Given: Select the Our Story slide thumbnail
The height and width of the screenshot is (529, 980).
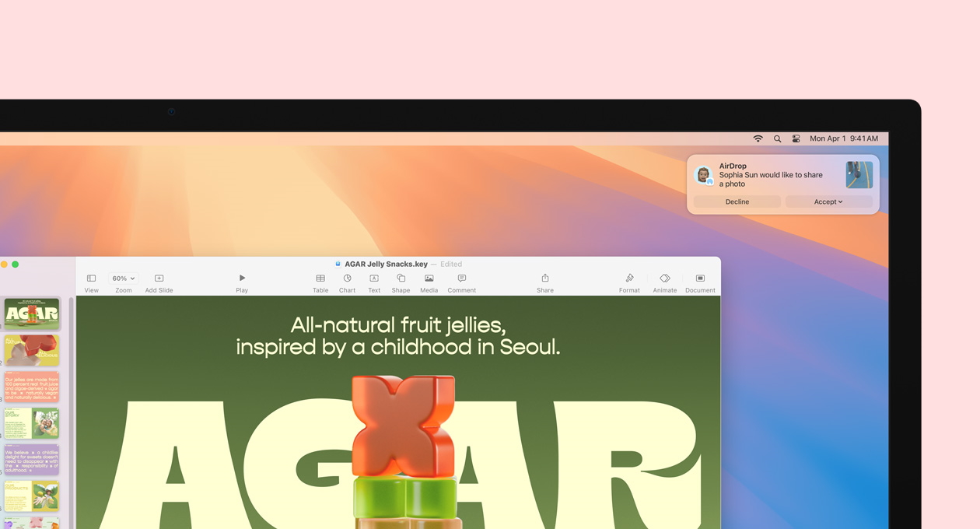Looking at the screenshot, I should coord(32,423).
